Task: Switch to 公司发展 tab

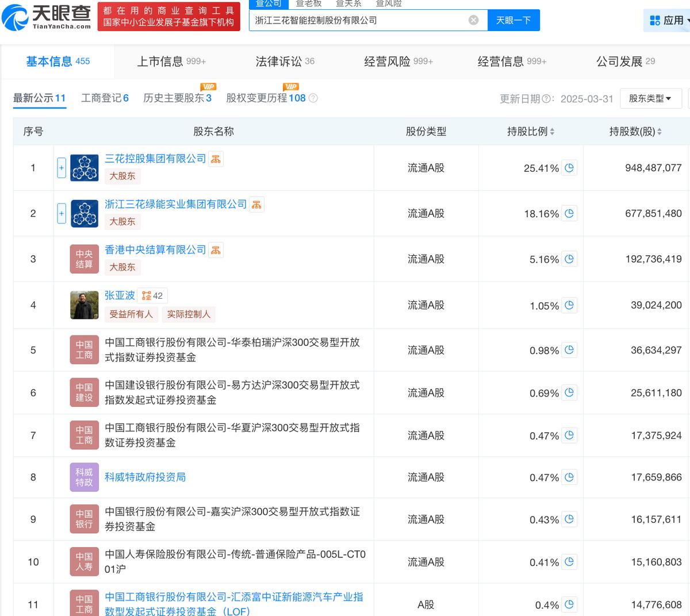Action: point(626,61)
